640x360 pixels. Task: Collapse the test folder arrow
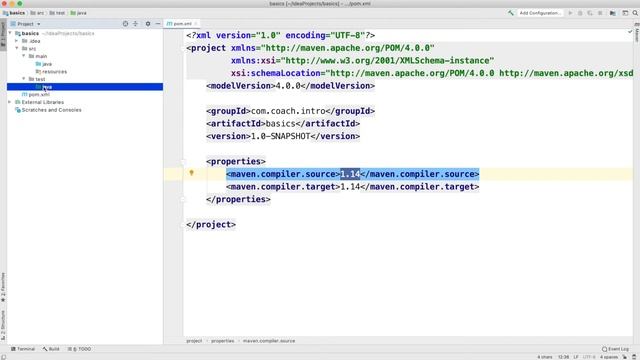24,79
